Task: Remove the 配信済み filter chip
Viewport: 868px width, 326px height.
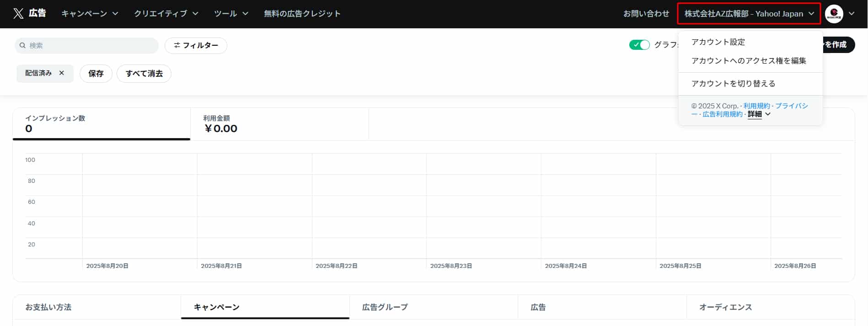Action: click(x=62, y=73)
